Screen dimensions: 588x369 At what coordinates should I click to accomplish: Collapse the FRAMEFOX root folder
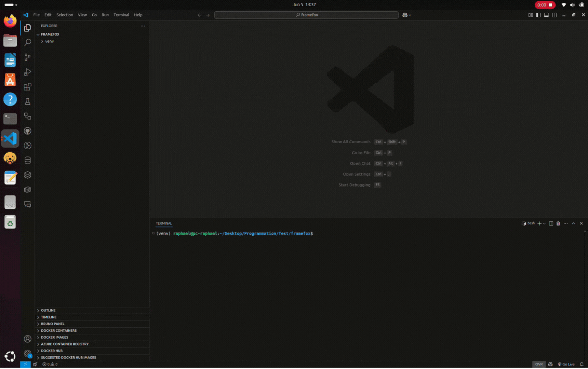tap(50, 35)
